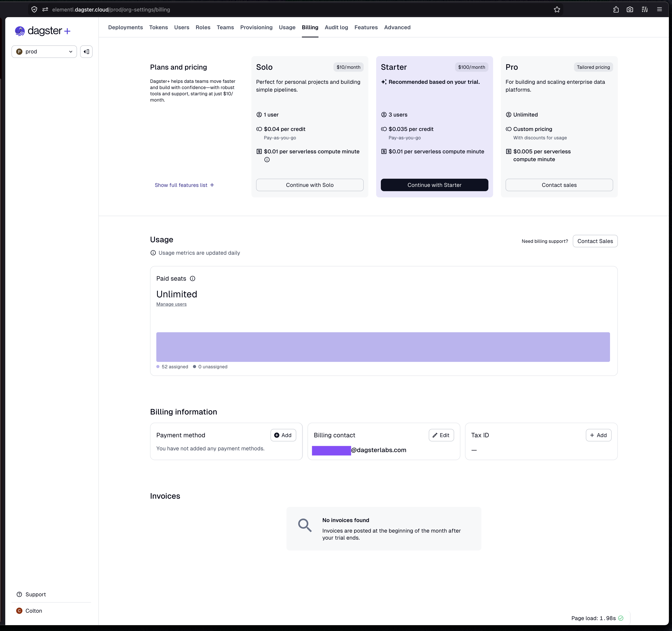This screenshot has width=672, height=631.
Task: Click the Support help icon in sidebar
Action: (x=19, y=595)
